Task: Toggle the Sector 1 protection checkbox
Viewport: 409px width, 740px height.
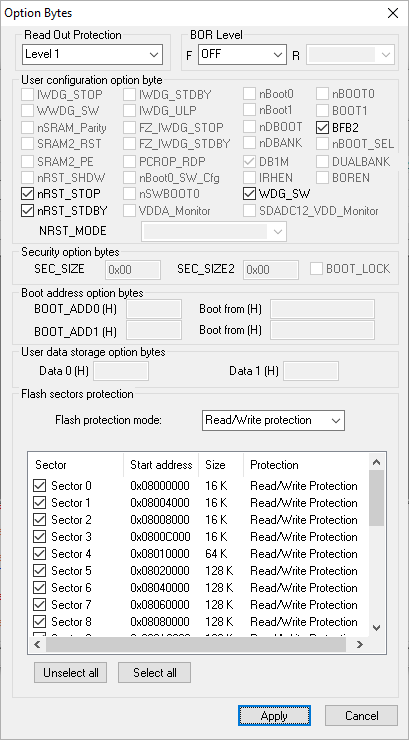Action: click(40, 503)
